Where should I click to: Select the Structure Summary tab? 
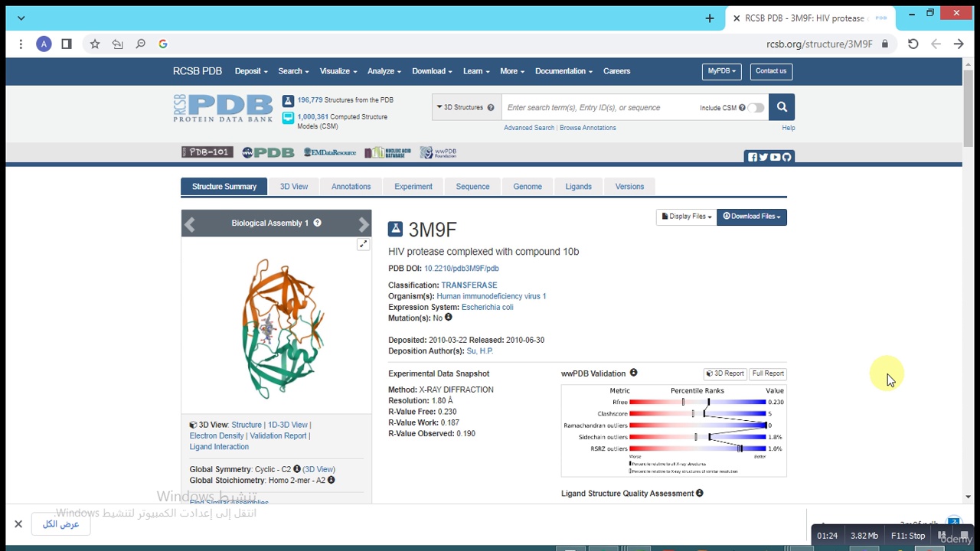point(224,187)
